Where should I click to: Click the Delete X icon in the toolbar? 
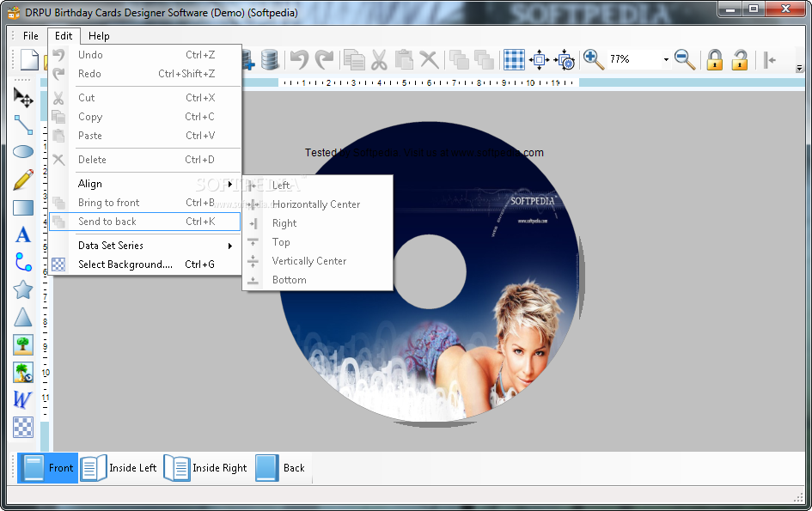pos(429,59)
